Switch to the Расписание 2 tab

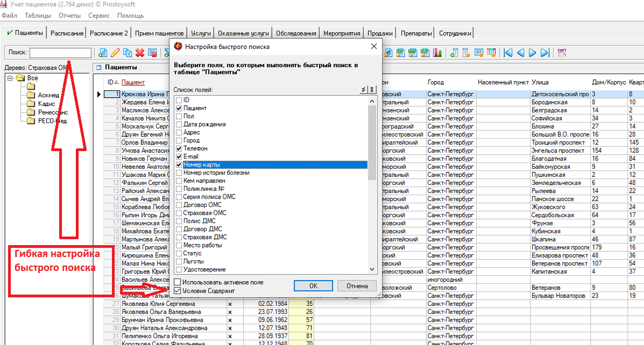point(109,33)
